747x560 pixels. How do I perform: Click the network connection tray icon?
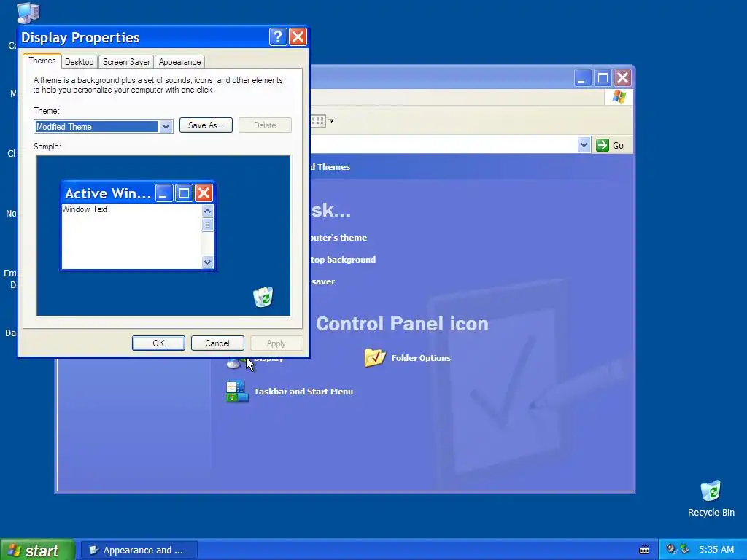coord(684,549)
